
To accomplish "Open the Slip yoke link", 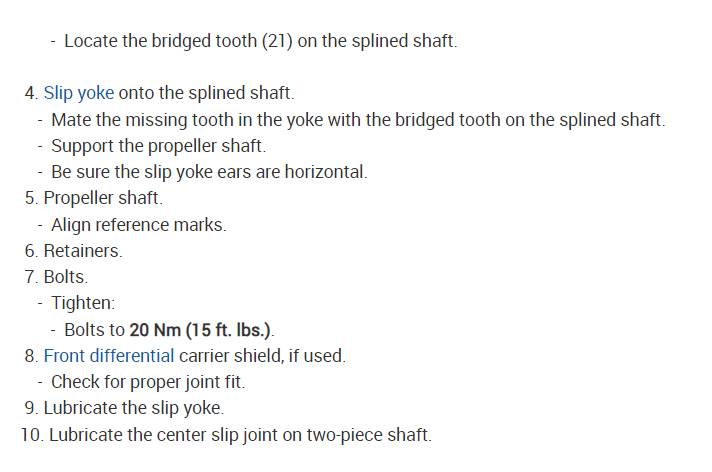I will (79, 93).
